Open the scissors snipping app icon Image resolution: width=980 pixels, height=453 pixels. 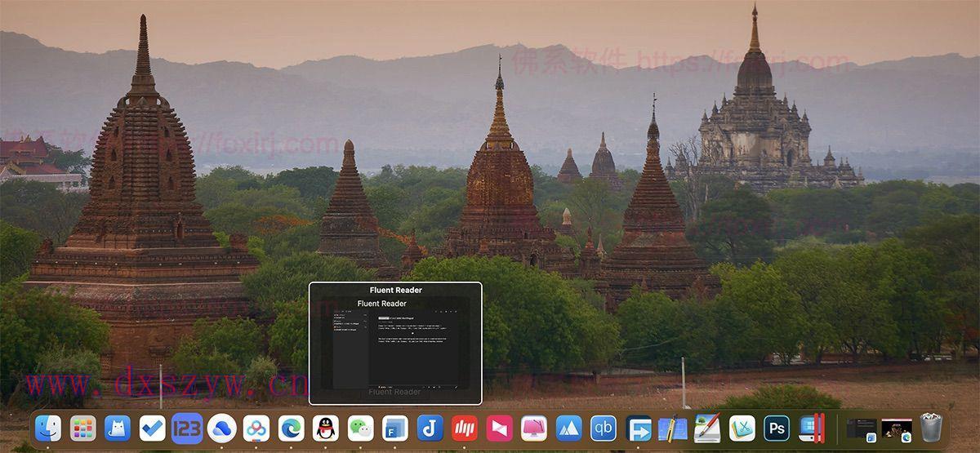coord(742,428)
